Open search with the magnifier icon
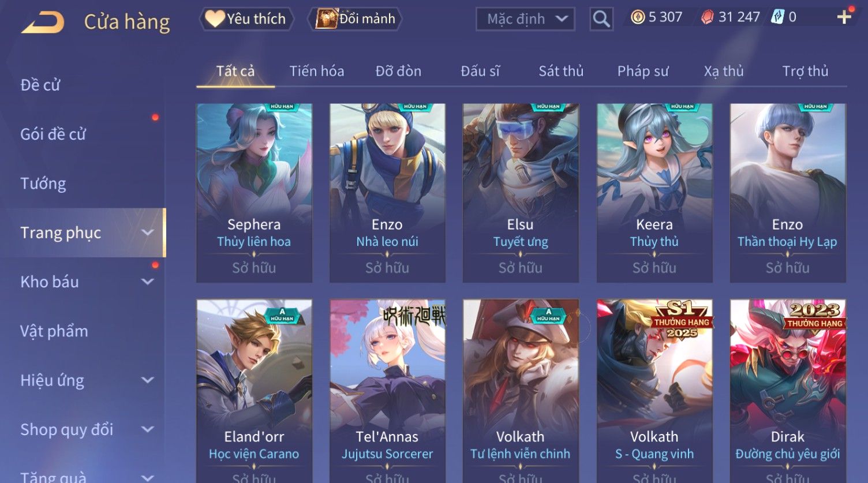868x483 pixels. [601, 19]
